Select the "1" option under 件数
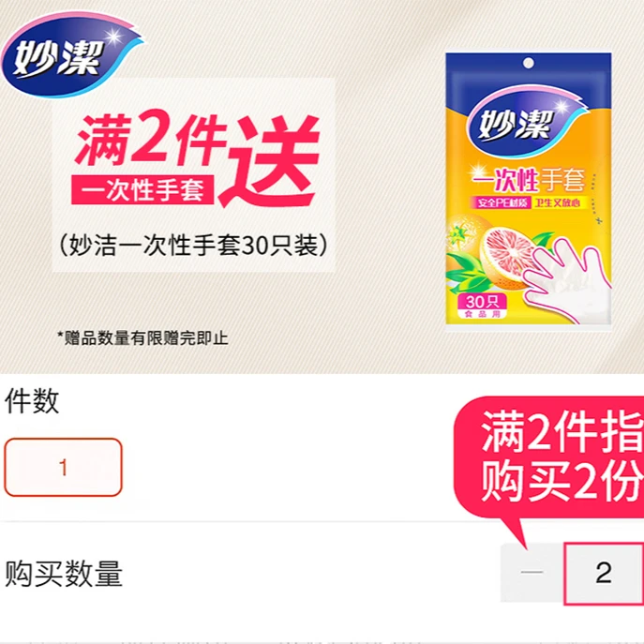The height and width of the screenshot is (644, 644). (63, 468)
